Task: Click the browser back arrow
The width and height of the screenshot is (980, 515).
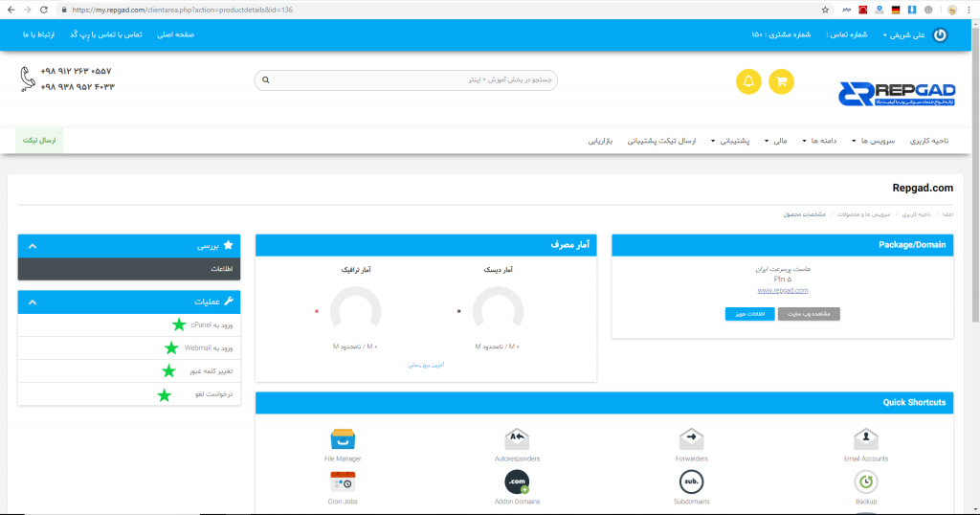Action: click(11, 10)
